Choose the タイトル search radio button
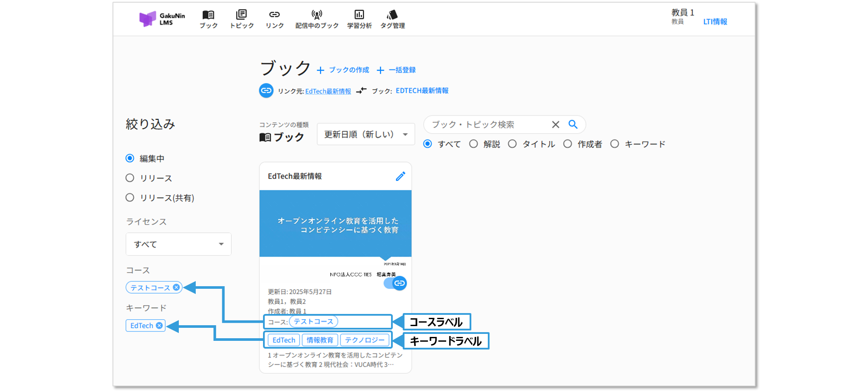Viewport: 868px width, 392px height. [513, 144]
